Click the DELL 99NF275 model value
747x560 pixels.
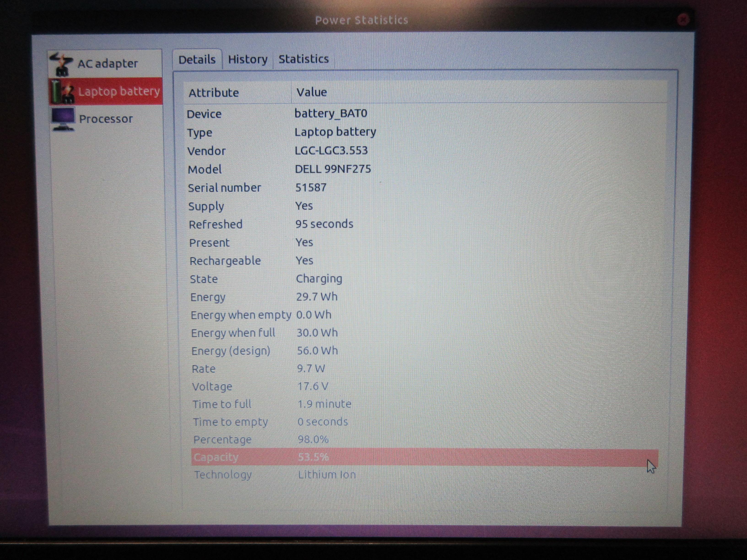333,169
